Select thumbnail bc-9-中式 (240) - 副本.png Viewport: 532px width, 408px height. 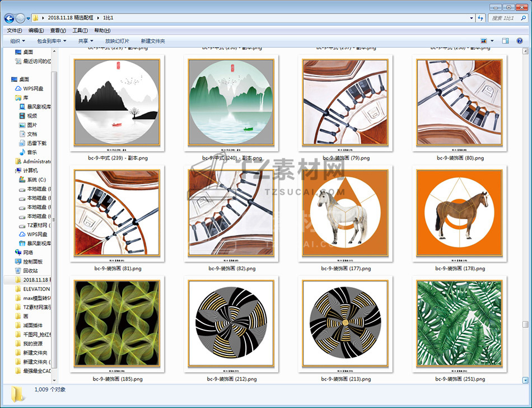(231, 103)
